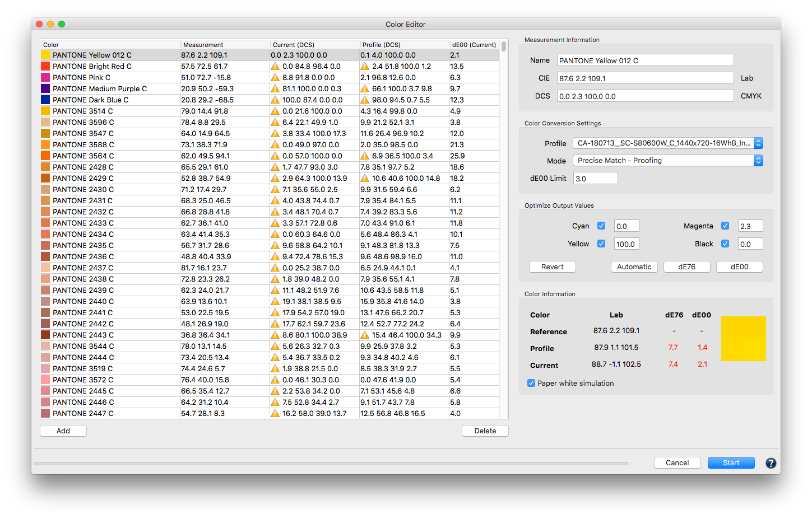Toggle the Black optimize checkbox
This screenshot has height=519, width=812.
(725, 244)
